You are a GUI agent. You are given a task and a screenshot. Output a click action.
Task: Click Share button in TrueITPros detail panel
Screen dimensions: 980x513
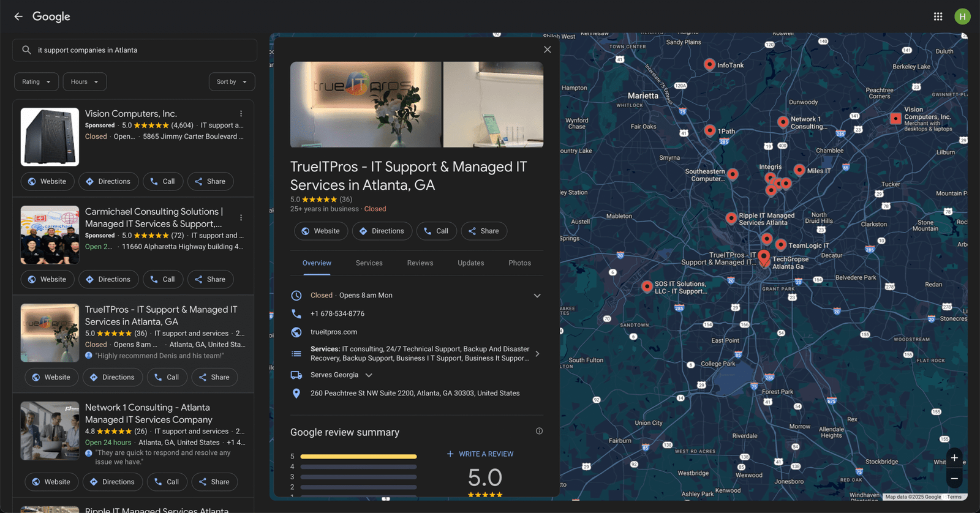[x=484, y=231]
